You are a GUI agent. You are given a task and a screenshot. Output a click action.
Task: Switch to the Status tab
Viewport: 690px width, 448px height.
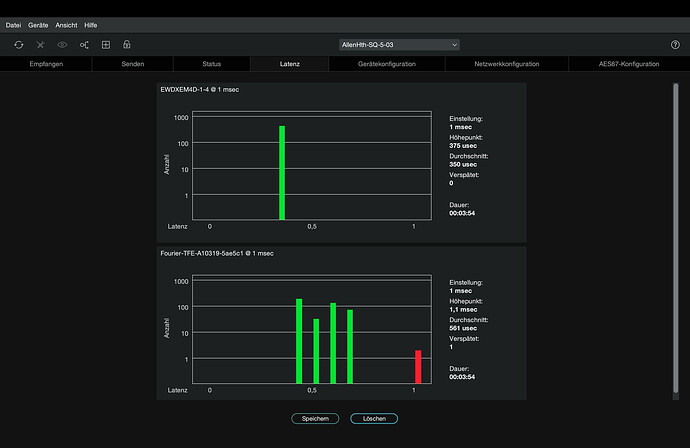pos(212,64)
